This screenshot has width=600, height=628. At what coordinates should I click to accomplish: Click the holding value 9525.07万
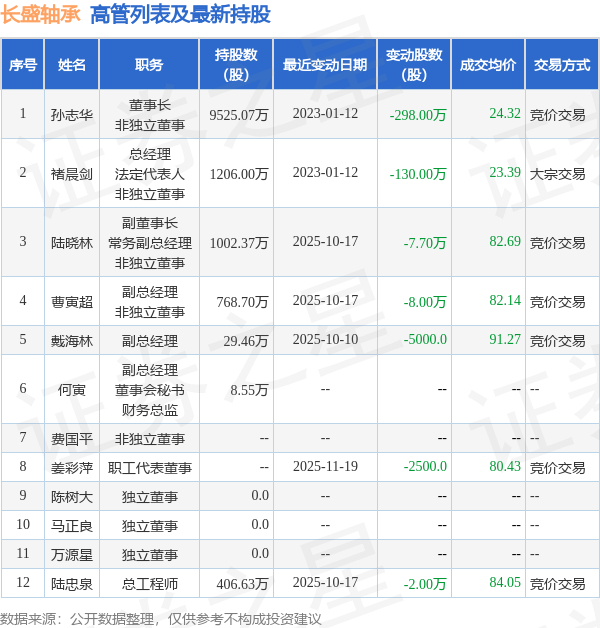tap(239, 115)
